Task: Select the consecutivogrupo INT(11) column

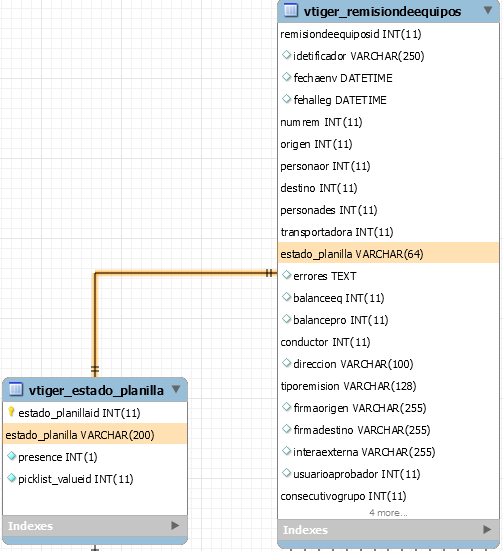Action: click(388, 496)
